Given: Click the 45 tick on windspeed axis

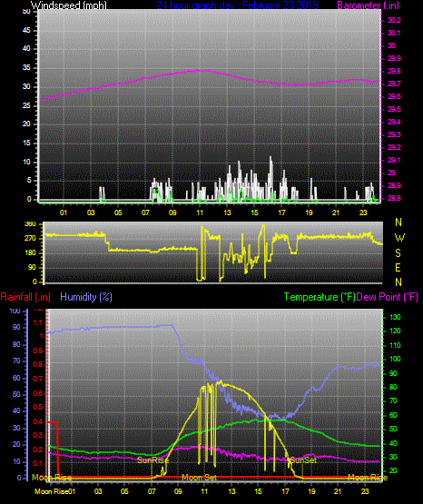Looking at the screenshot, I should click(26, 30).
